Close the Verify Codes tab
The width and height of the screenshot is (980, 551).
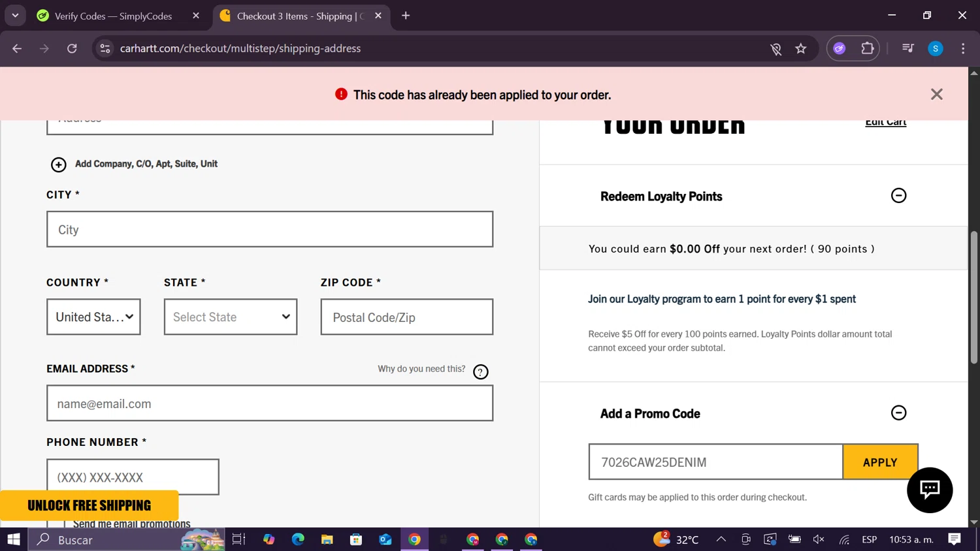(196, 16)
